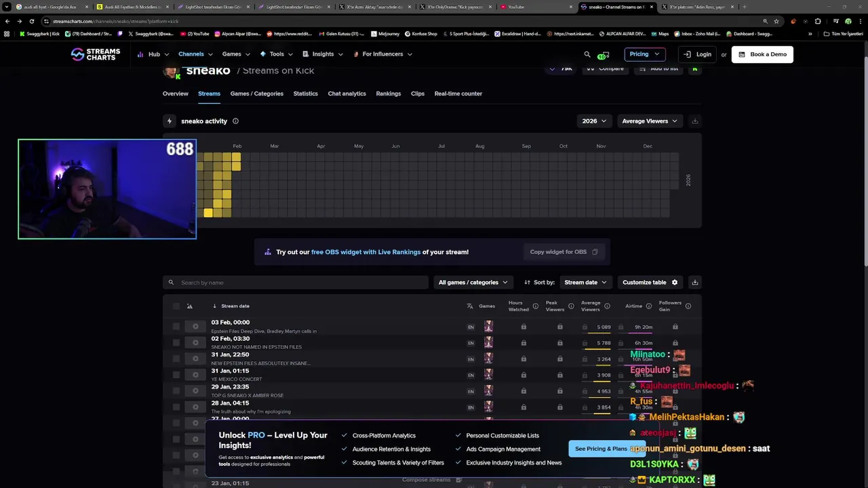Click the game thumbnail in 03 Feb row
868x488 pixels.
tap(488, 327)
